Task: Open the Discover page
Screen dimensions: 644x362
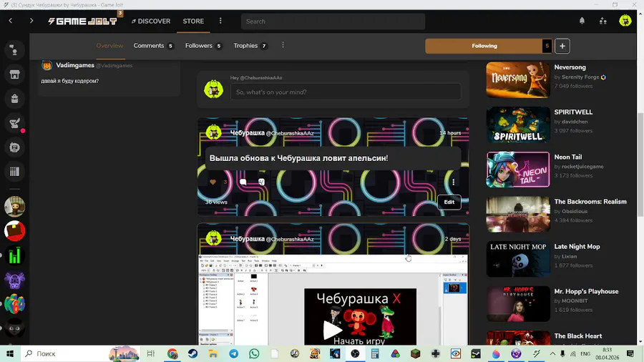Action: click(x=151, y=21)
